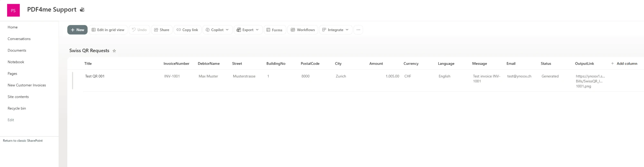The width and height of the screenshot is (644, 167).
Task: Expand the Export dropdown
Action: (248, 30)
